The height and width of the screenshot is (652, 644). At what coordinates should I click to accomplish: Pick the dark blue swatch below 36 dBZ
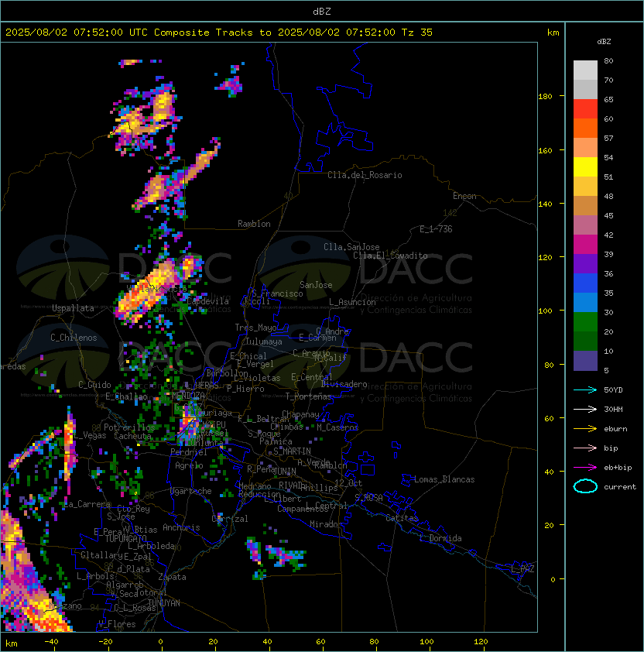585,283
